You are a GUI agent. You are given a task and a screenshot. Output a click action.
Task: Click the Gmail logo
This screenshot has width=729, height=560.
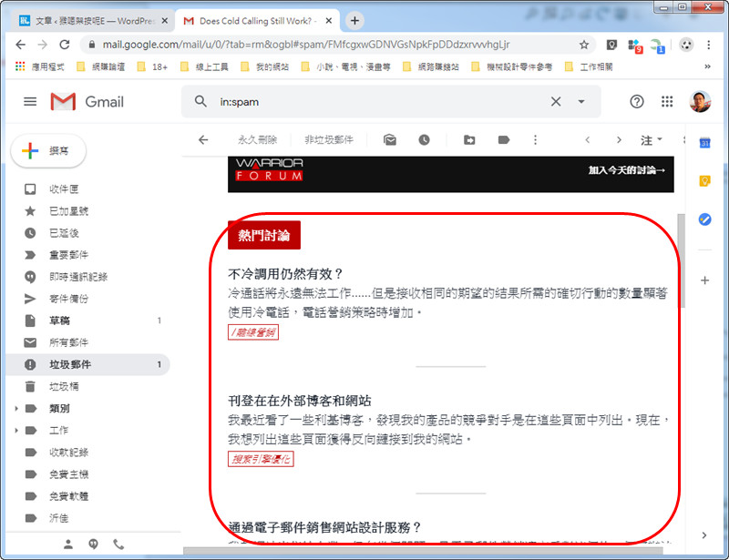pyautogui.click(x=87, y=102)
